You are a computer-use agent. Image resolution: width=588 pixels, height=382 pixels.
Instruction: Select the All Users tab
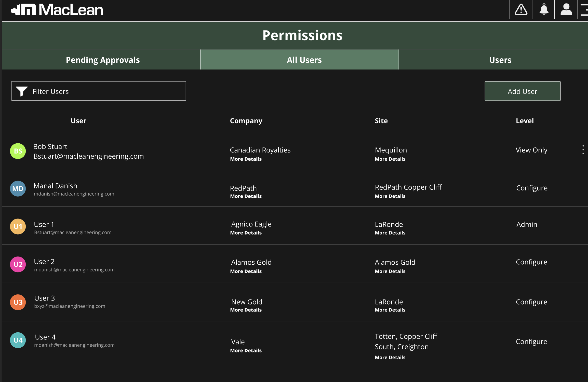304,60
